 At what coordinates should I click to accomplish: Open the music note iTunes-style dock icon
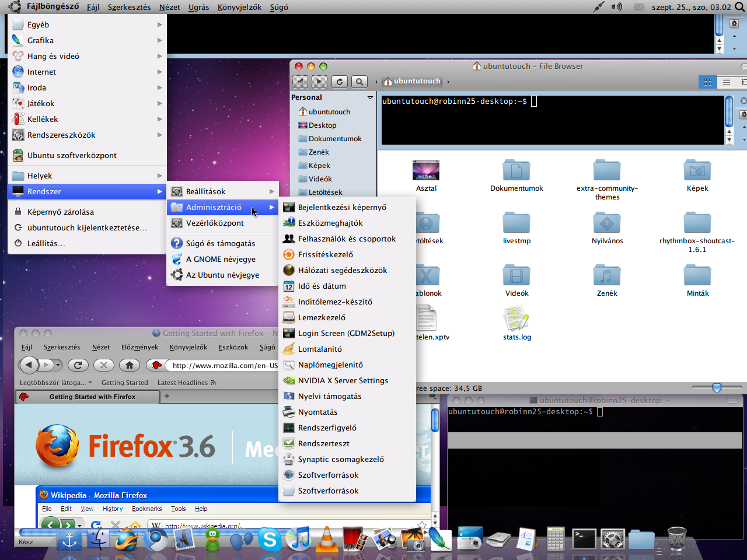[299, 538]
